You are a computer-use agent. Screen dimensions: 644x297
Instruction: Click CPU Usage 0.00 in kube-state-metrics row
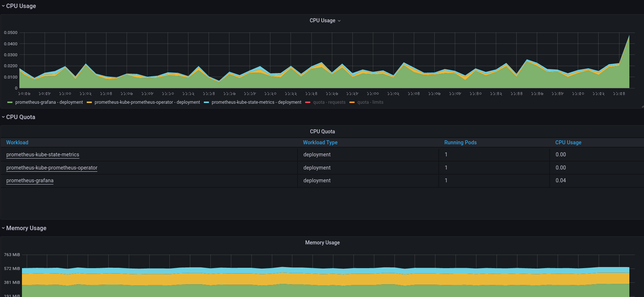561,155
